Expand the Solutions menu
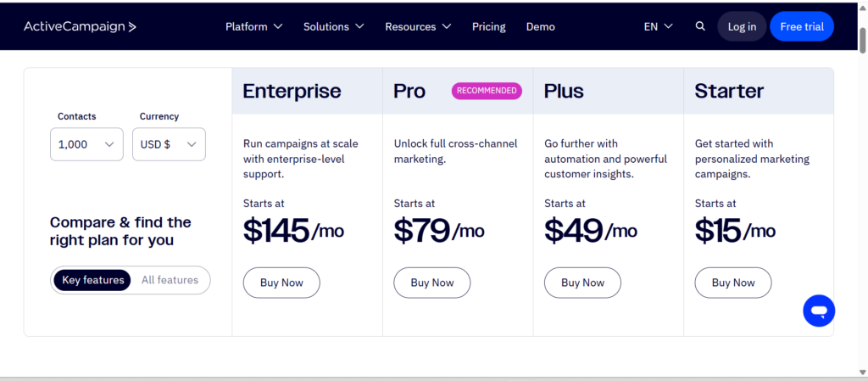 coord(334,26)
